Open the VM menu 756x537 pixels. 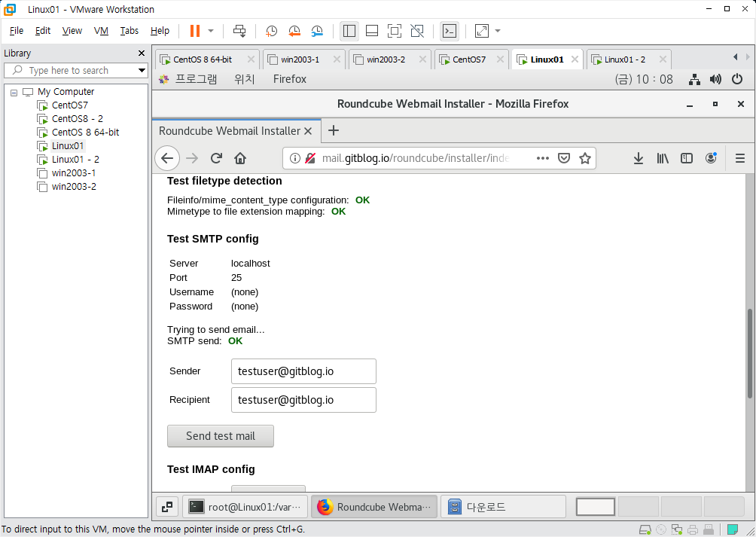(101, 31)
